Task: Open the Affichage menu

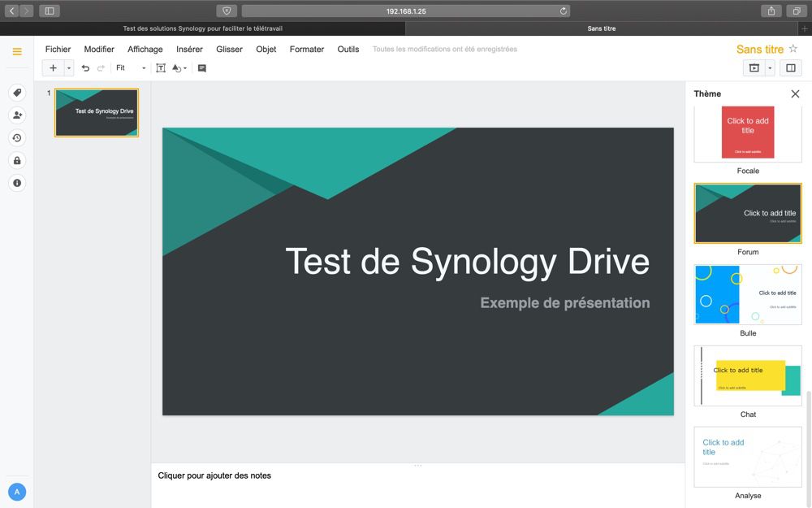Action: [145, 50]
